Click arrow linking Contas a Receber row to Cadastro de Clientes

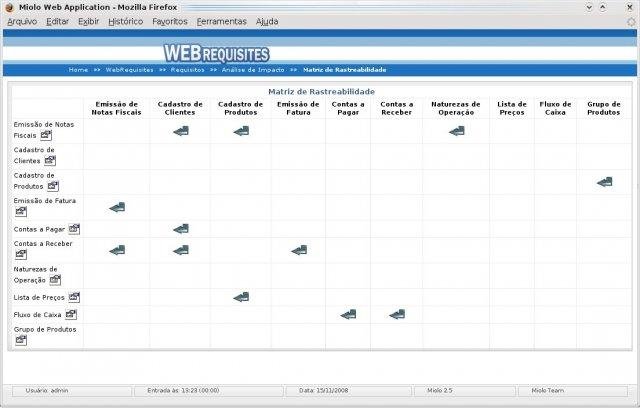pyautogui.click(x=181, y=250)
